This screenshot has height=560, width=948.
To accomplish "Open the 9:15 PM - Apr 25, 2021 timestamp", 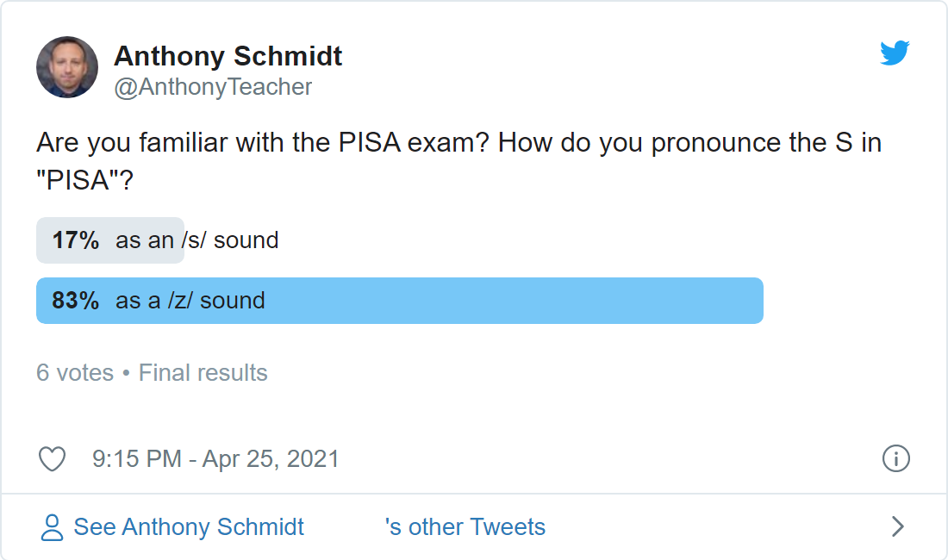I will tap(215, 458).
